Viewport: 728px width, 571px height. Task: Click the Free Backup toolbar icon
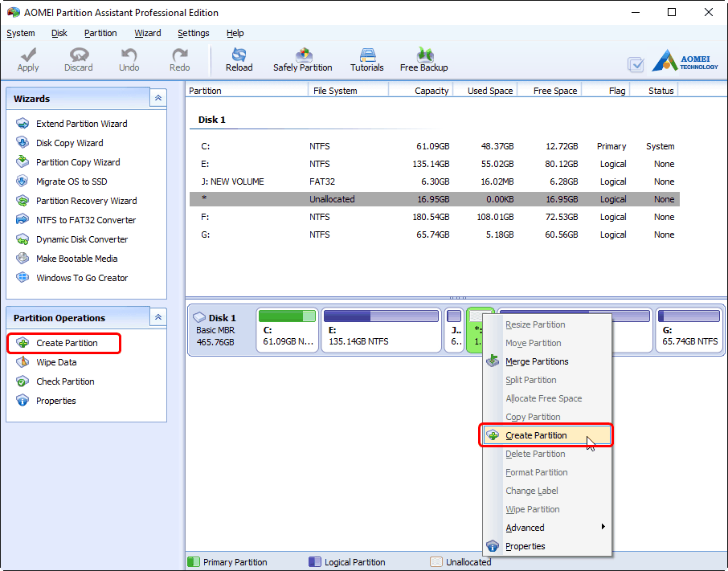(424, 59)
